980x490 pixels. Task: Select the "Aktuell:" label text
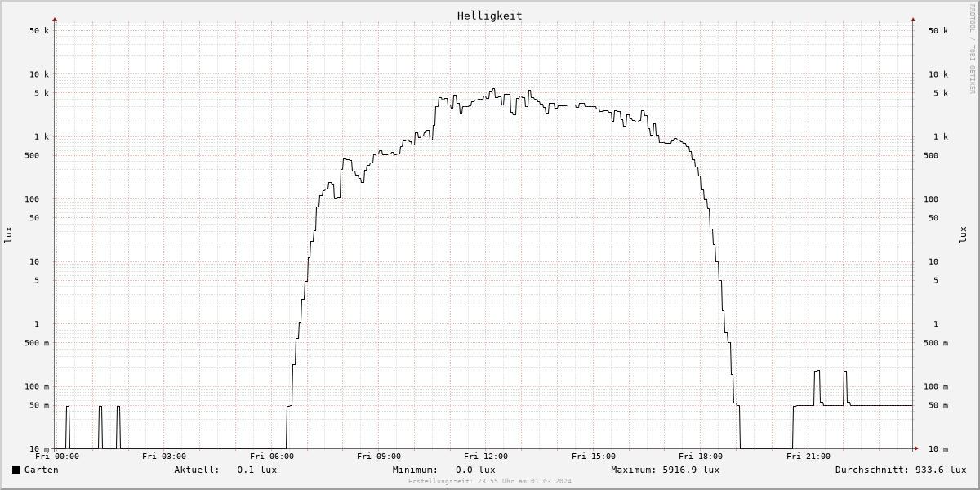tap(197, 470)
